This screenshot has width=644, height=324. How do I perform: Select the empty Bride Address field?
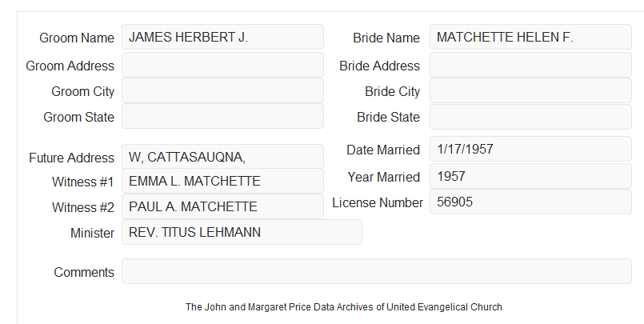click(x=530, y=65)
